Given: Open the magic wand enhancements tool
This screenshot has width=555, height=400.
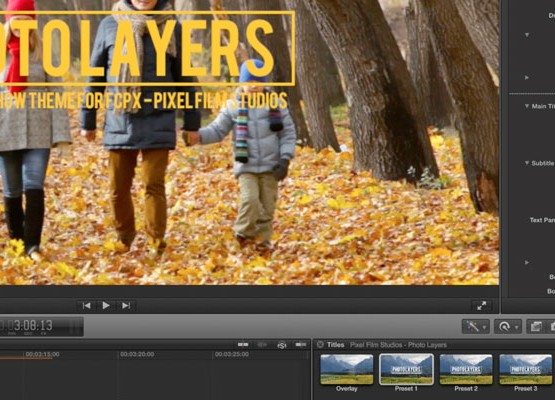Looking at the screenshot, I should (472, 326).
